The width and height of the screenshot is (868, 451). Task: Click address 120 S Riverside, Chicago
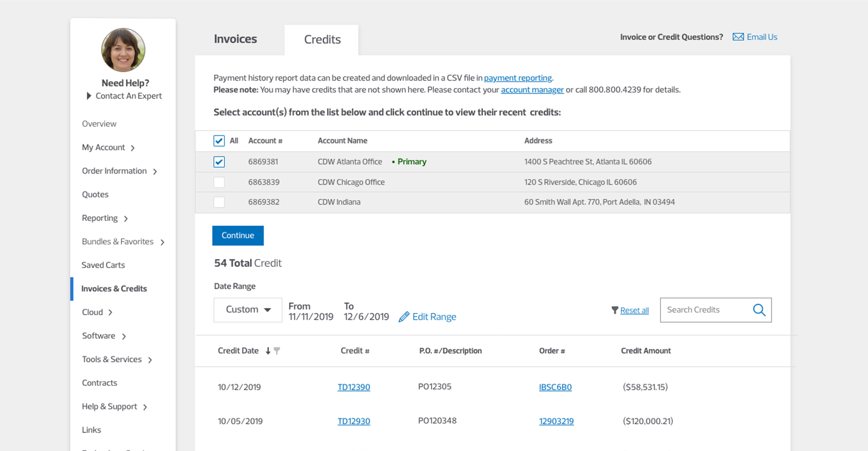(x=580, y=182)
